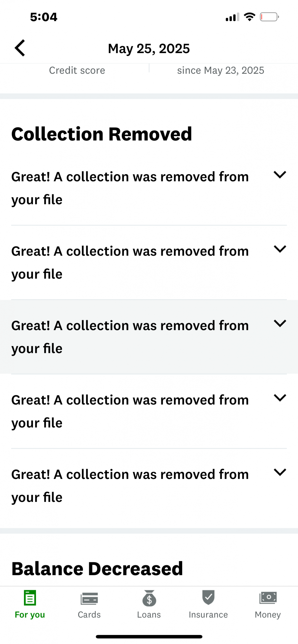This screenshot has height=644, width=298.
Task: Tap the battery status icon
Action: (269, 17)
